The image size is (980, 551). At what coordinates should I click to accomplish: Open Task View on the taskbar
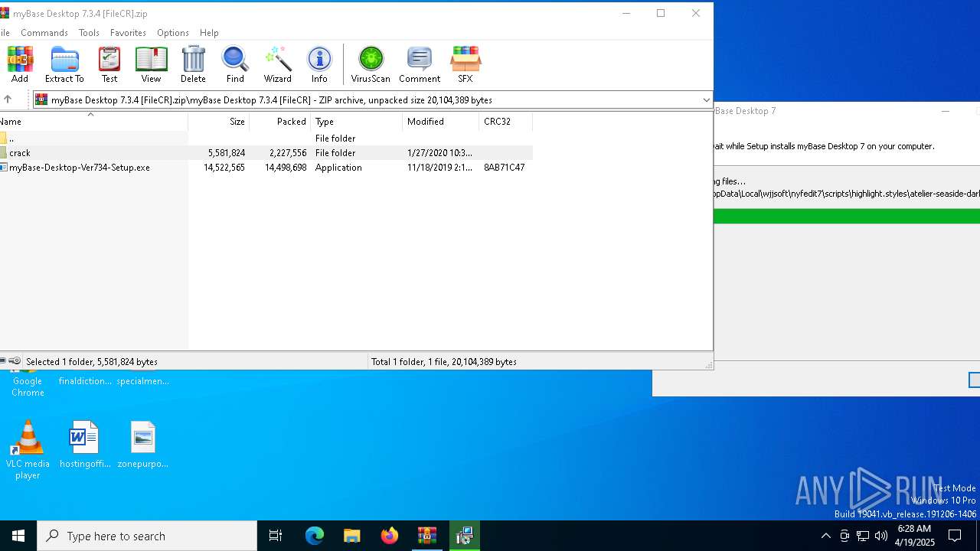(x=276, y=536)
